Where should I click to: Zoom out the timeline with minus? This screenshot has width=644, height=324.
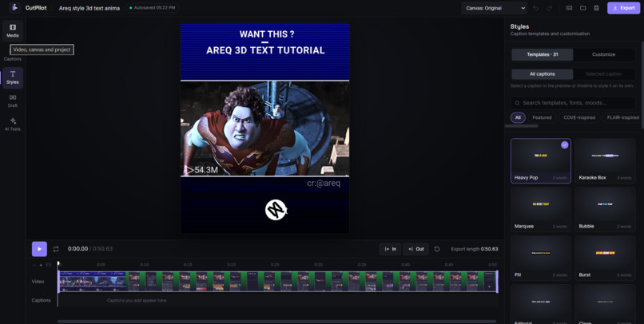[x=34, y=265]
